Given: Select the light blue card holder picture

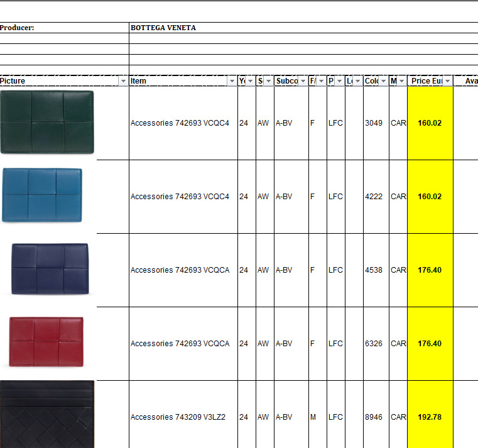Looking at the screenshot, I should [x=42, y=195].
